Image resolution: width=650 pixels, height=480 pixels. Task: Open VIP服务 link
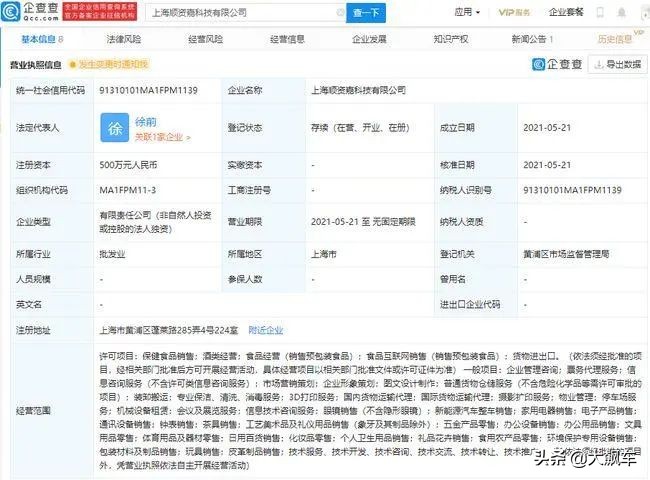514,12
